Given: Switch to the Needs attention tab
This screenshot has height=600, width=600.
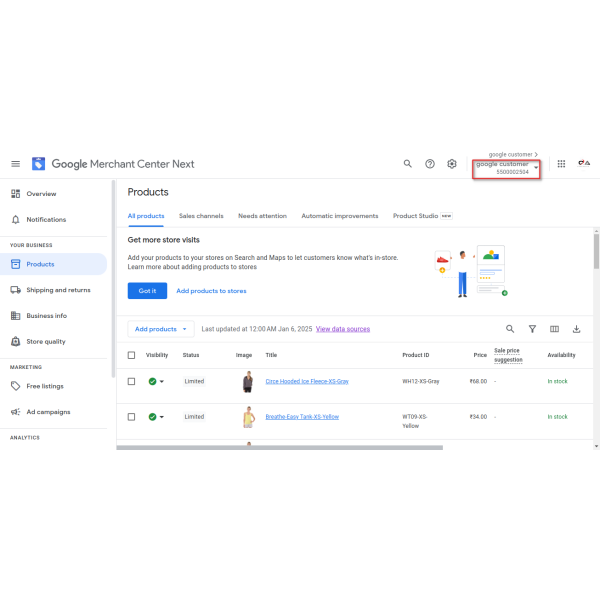Looking at the screenshot, I should (262, 216).
